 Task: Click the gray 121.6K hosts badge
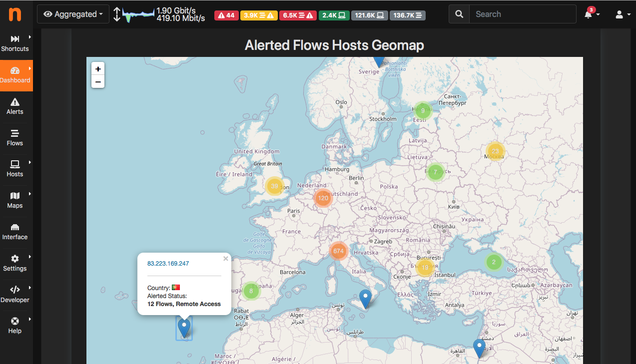[369, 15]
